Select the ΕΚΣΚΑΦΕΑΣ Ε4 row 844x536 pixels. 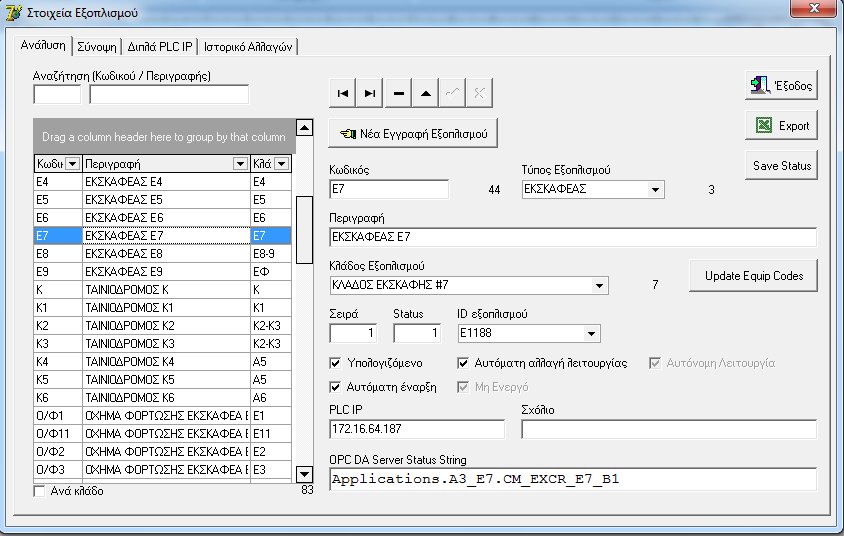coord(163,182)
